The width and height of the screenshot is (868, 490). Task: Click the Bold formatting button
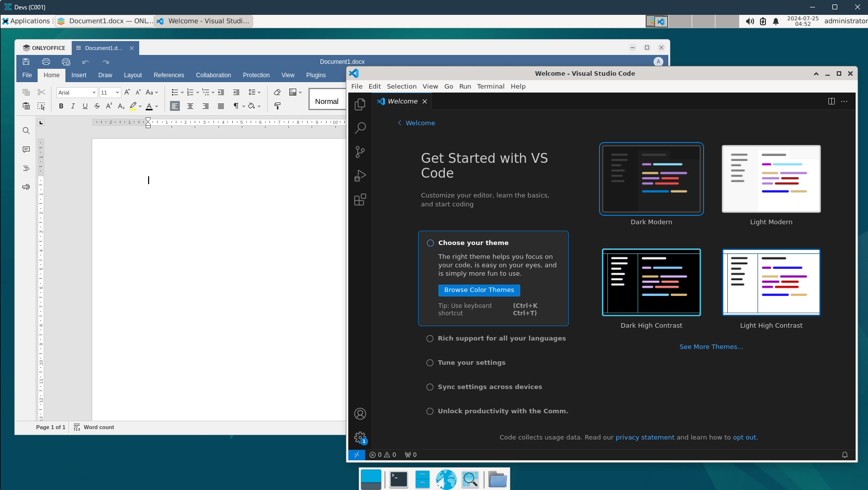[61, 106]
